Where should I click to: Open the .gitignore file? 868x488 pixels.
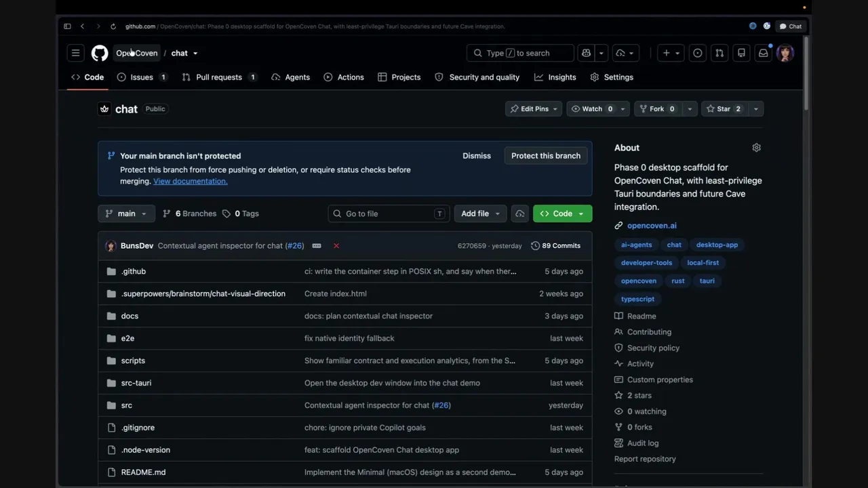[x=138, y=428]
